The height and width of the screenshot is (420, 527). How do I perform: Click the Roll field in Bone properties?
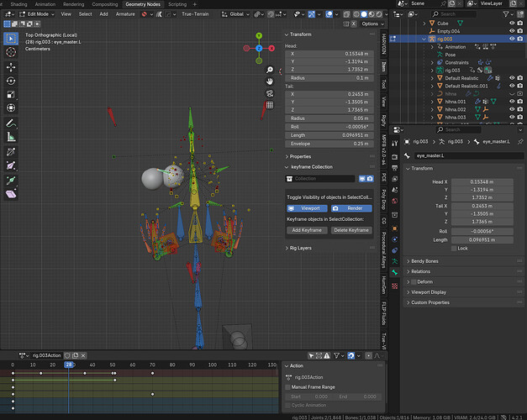[482, 231]
